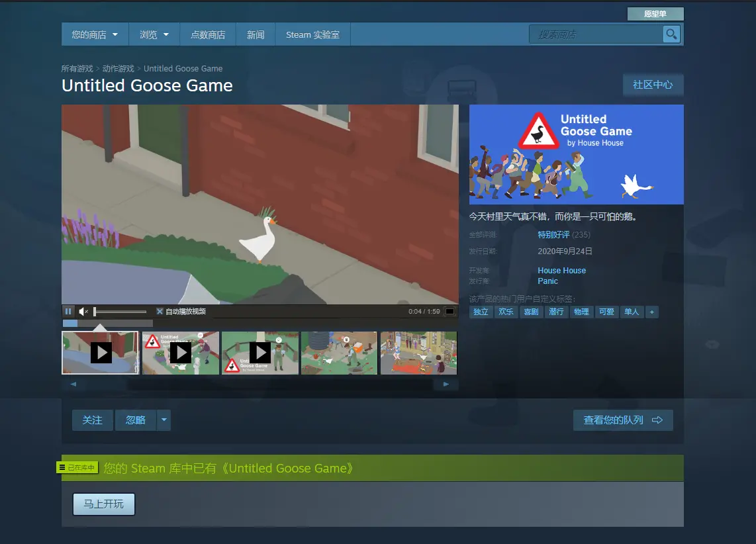
Task: Select the 物理 tag
Action: tap(581, 312)
